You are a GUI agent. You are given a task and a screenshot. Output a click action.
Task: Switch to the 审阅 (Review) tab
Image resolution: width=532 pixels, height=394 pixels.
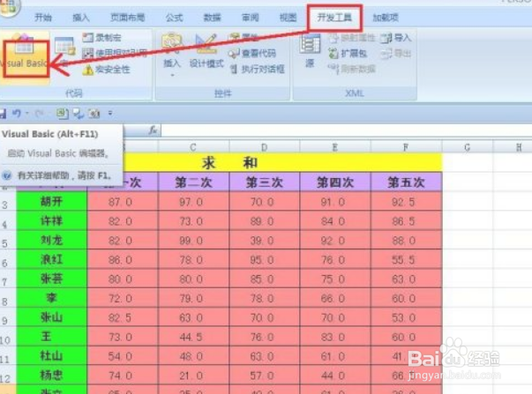pos(251,18)
